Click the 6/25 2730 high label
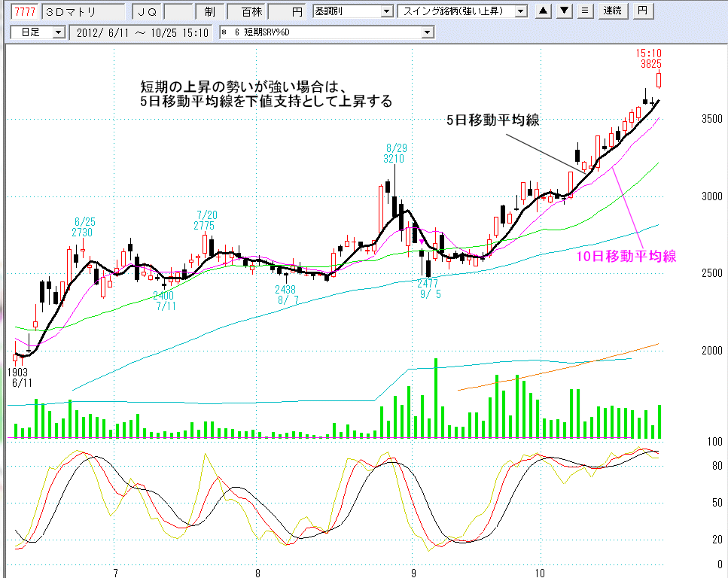 (83, 227)
